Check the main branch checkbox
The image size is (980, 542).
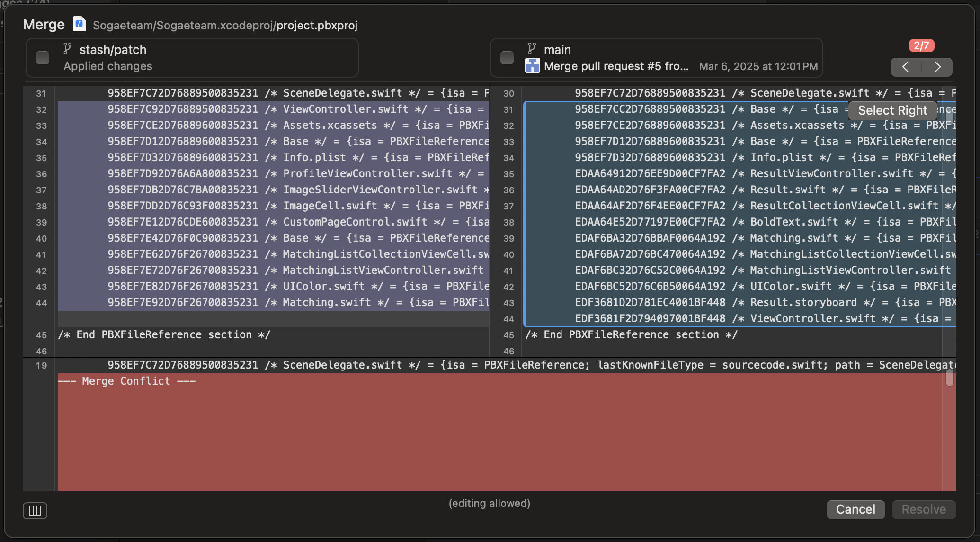[x=507, y=58]
